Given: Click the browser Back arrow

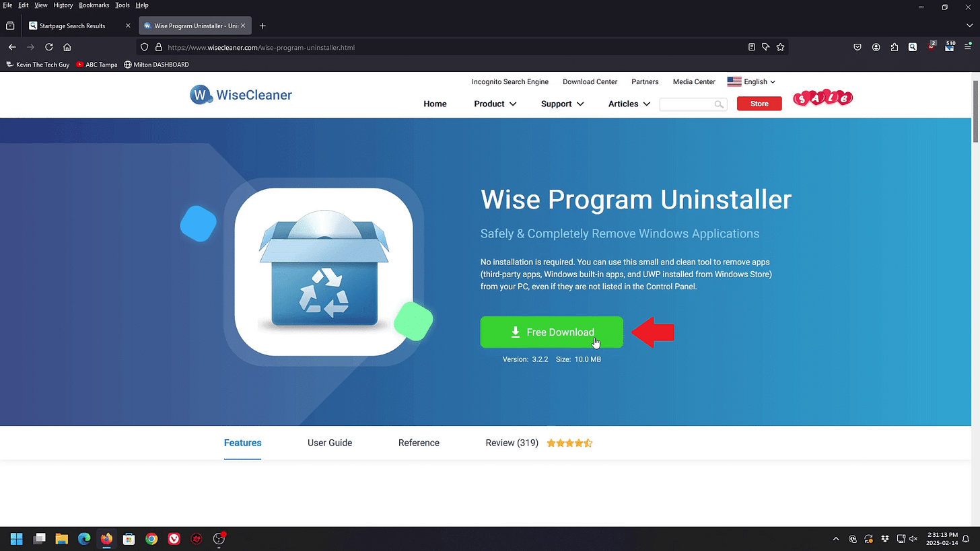Looking at the screenshot, I should pyautogui.click(x=12, y=47).
